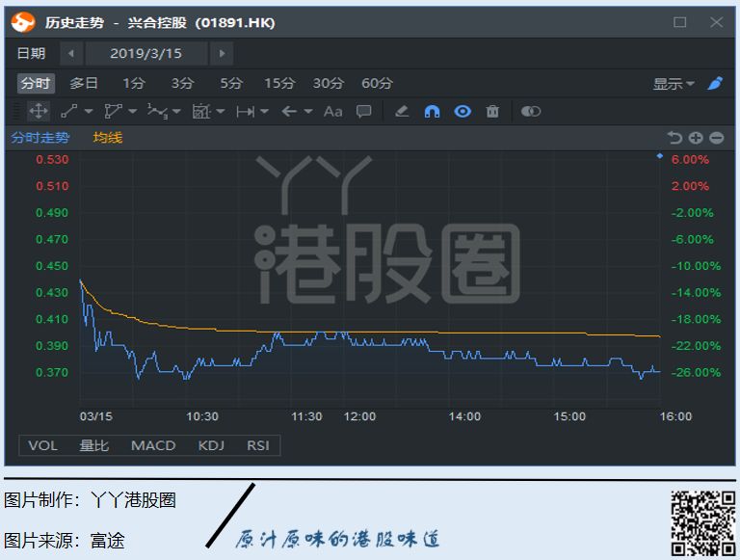Open the 显示 display dropdown
The width and height of the screenshot is (740, 560).
click(x=674, y=84)
